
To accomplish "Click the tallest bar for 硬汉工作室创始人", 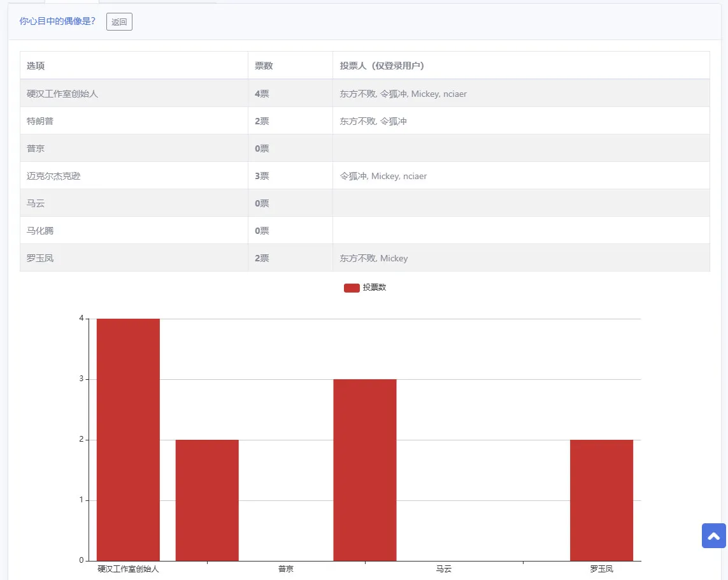I will pyautogui.click(x=128, y=440).
